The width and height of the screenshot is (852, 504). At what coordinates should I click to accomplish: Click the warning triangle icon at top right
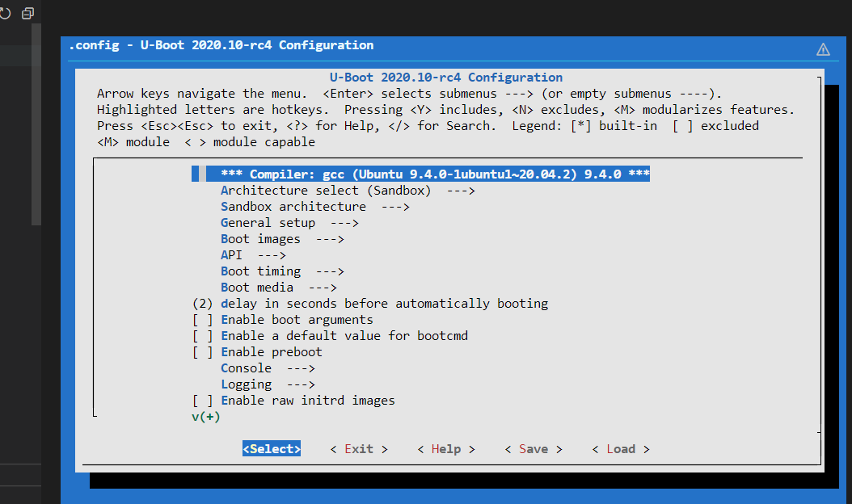pos(823,50)
